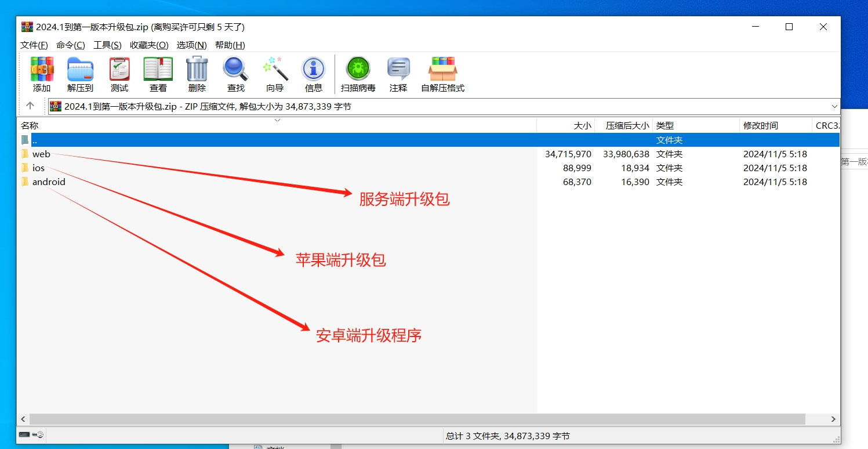Click the packed size 16,390

(x=635, y=182)
